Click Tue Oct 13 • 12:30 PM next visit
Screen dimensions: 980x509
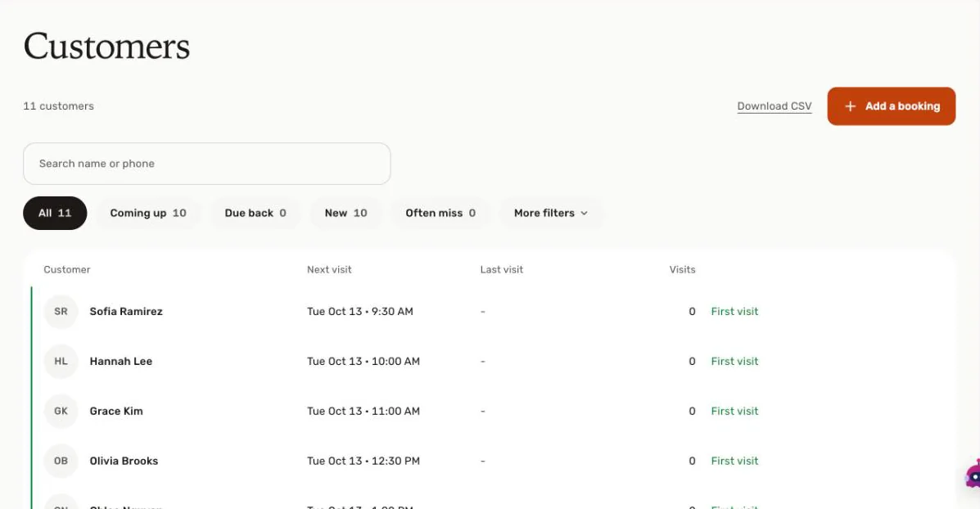(x=364, y=461)
